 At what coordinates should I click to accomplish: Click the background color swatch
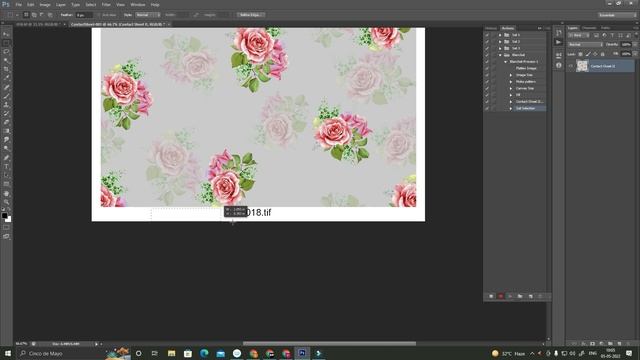[x=9, y=219]
